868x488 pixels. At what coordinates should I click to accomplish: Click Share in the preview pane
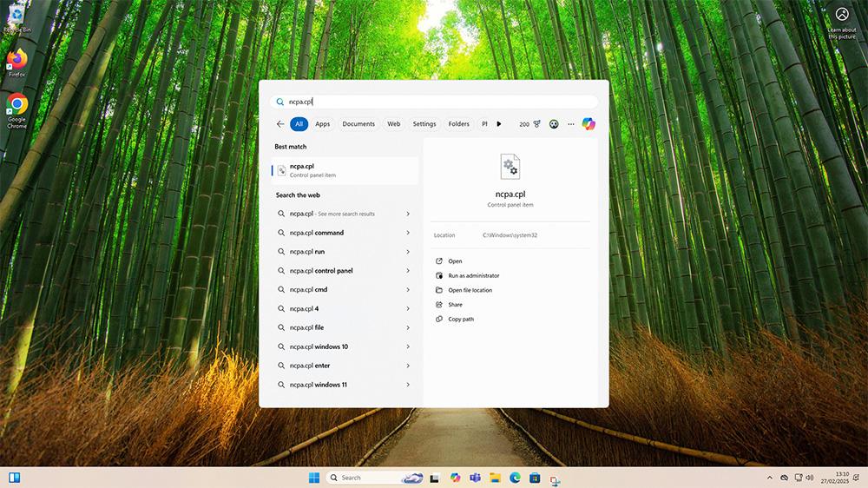455,305
